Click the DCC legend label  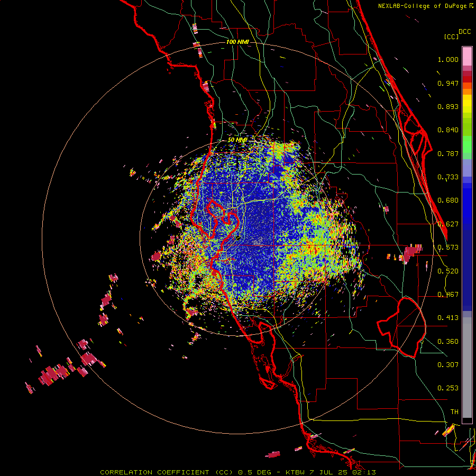pos(464,32)
